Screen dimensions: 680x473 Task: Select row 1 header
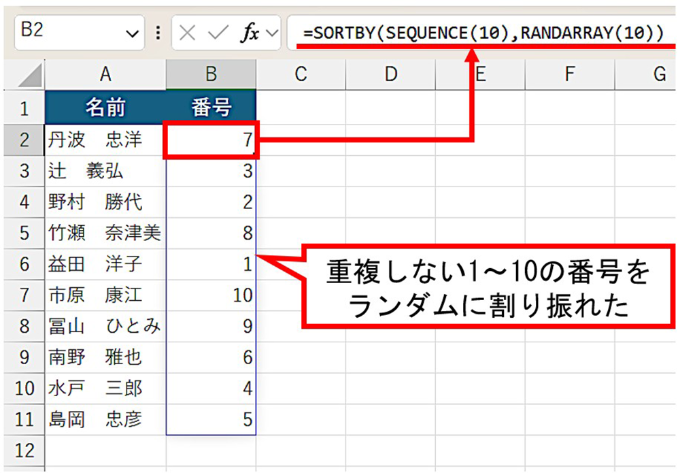(x=24, y=108)
